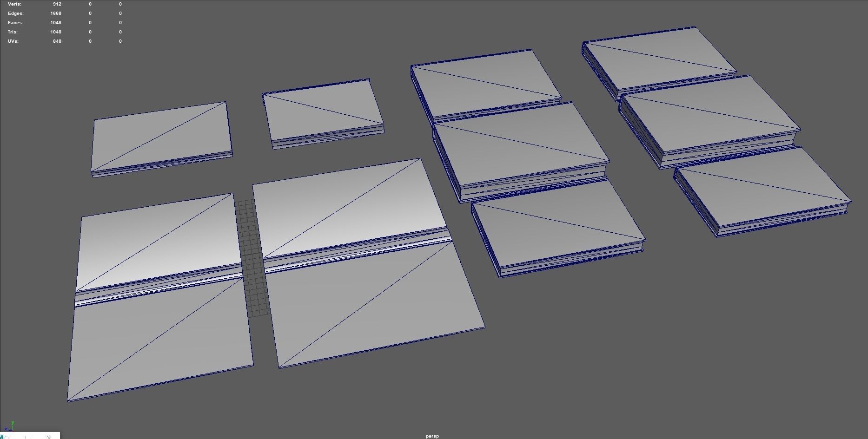Click the restore icon of minimized Maya window
This screenshot has width=868, height=439.
pyautogui.click(x=7, y=437)
